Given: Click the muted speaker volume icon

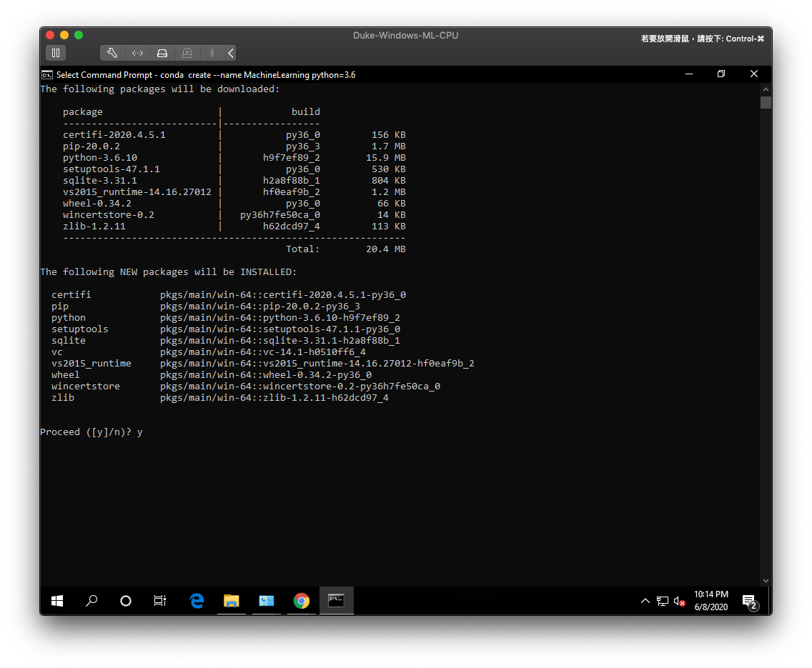Looking at the screenshot, I should click(x=680, y=601).
